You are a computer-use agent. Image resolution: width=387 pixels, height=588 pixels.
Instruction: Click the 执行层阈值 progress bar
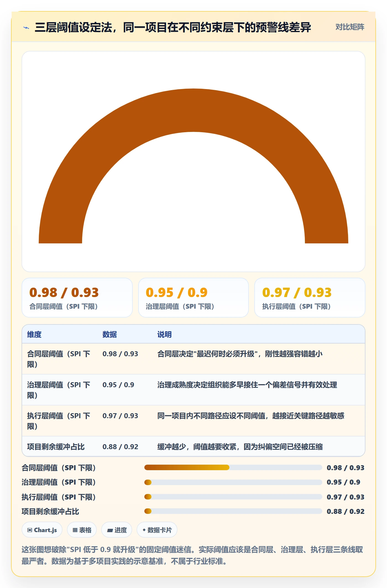(233, 497)
